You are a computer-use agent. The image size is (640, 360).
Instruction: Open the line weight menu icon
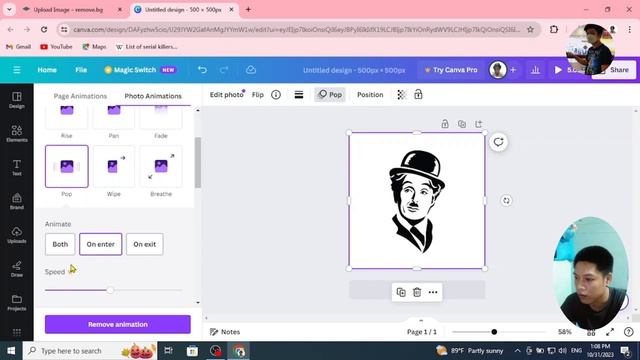pos(299,95)
